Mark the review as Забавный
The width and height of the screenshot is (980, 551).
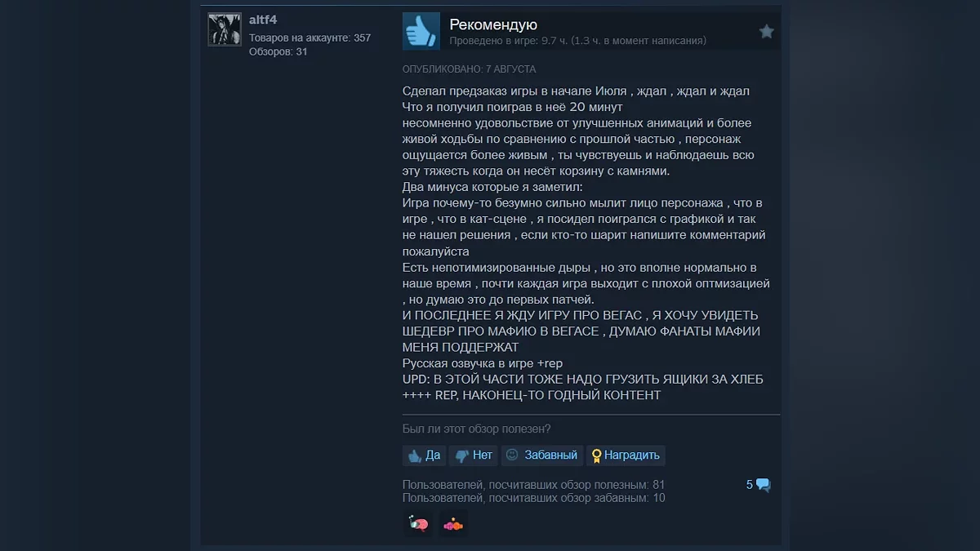click(541, 455)
